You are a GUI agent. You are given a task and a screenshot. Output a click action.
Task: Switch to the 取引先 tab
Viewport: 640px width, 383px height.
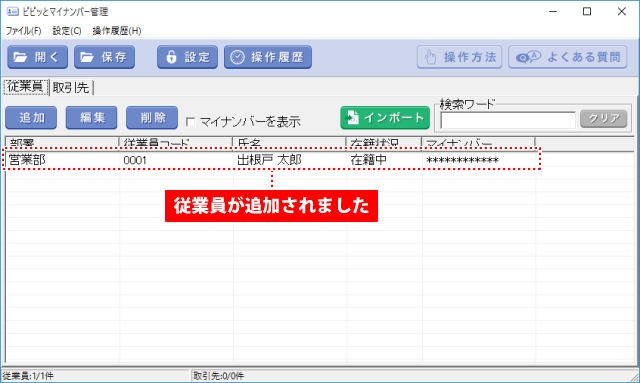coord(71,87)
